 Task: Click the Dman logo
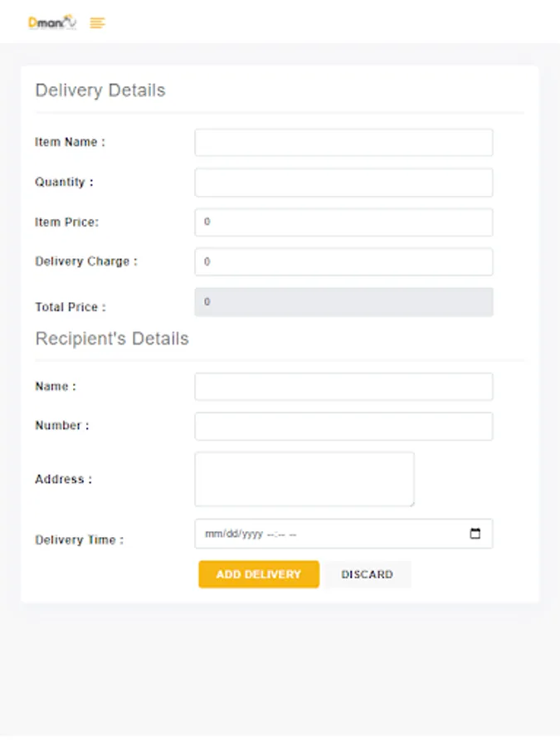click(51, 23)
